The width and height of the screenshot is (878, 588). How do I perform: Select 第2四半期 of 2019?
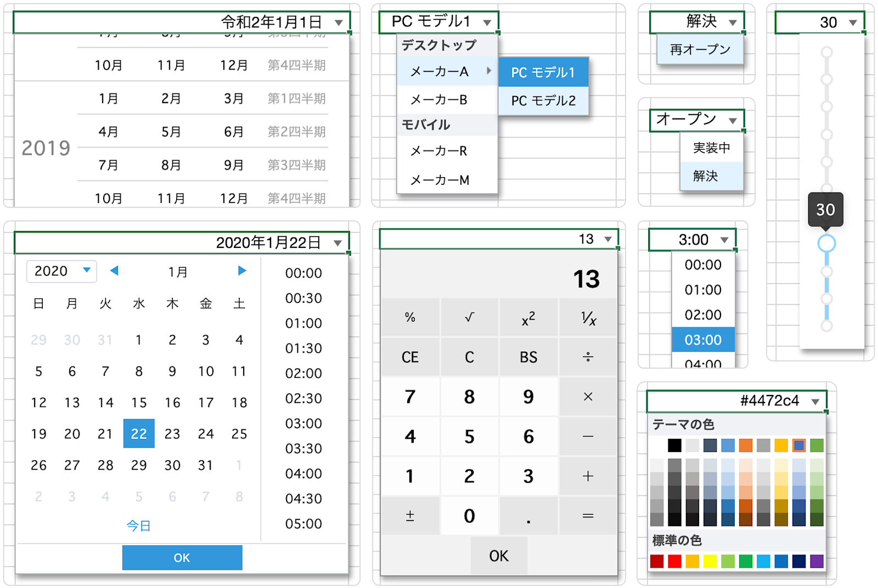pos(297,132)
